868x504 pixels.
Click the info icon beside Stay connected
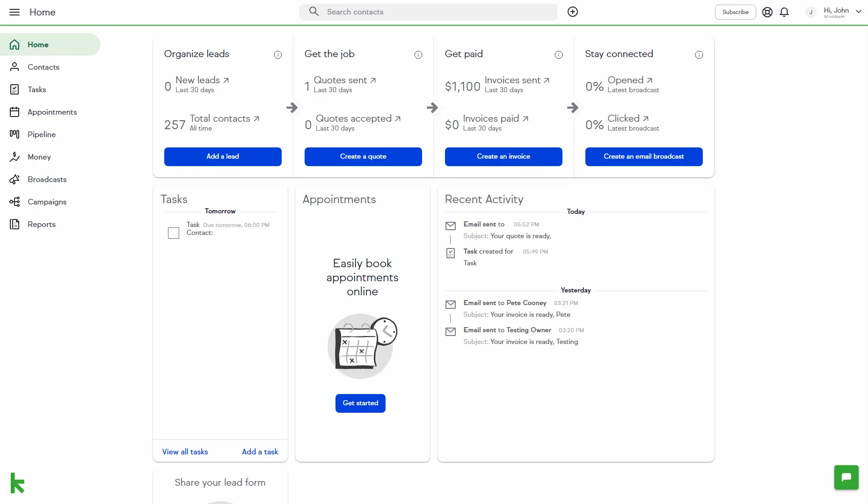(699, 55)
